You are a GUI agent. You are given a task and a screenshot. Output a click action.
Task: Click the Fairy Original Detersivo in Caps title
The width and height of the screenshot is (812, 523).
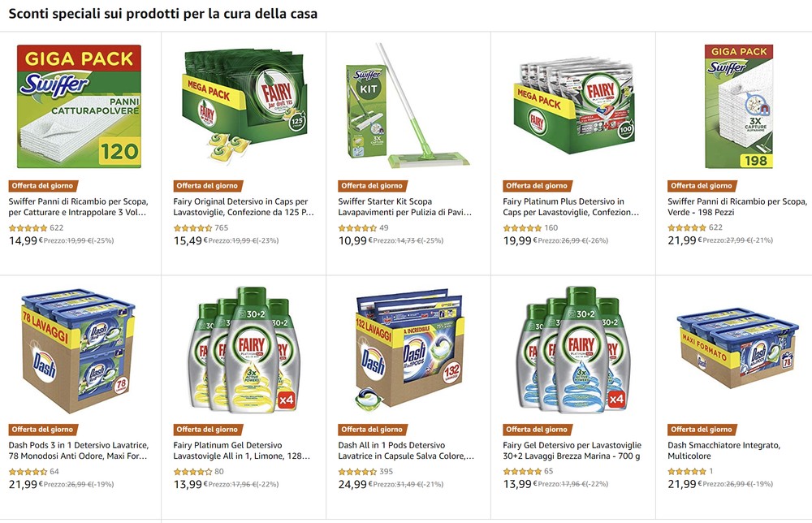[x=244, y=206]
